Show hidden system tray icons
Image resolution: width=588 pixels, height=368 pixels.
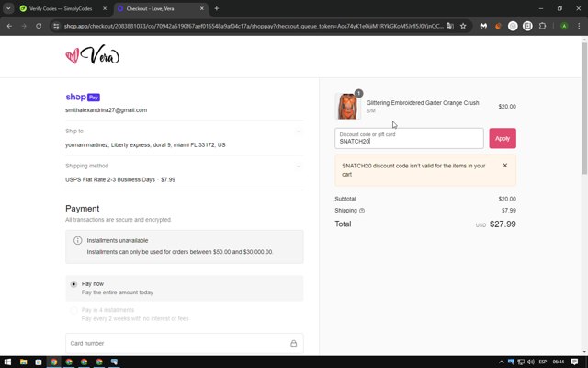click(501, 362)
